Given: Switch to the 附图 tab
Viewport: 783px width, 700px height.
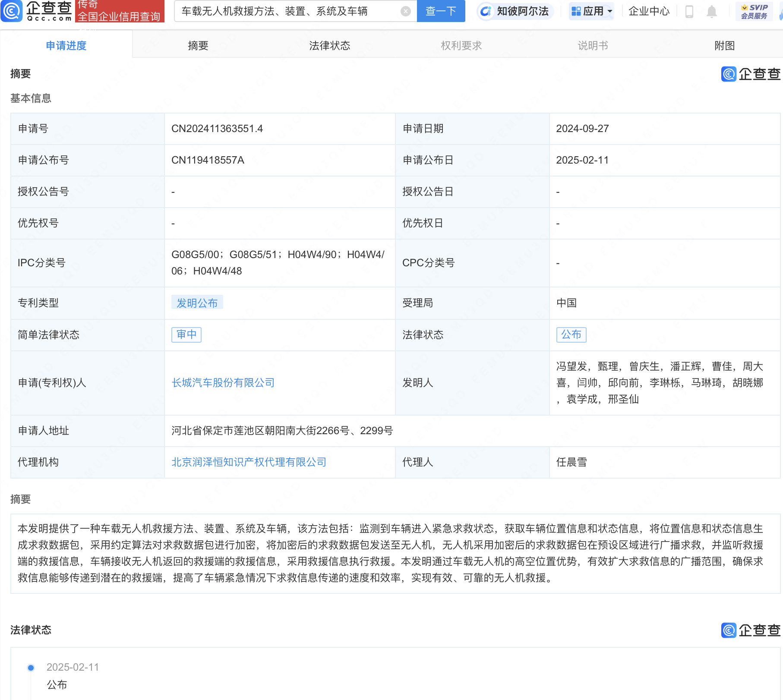Looking at the screenshot, I should tap(724, 45).
